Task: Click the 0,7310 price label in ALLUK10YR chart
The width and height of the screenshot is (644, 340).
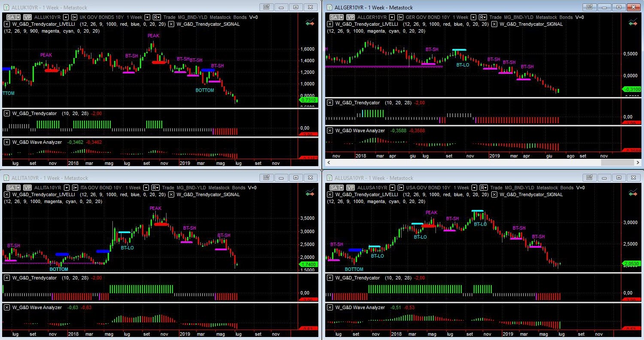Action: (x=309, y=100)
